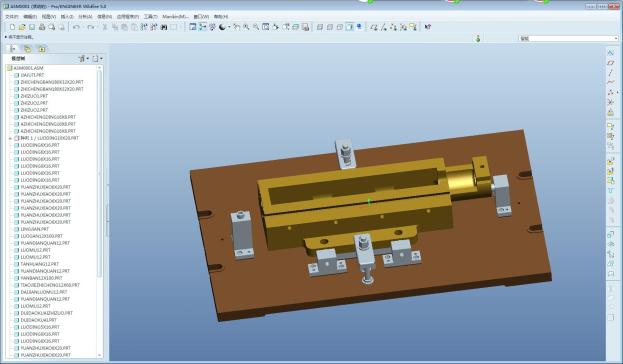Click the zoom in magnifier icon
This screenshot has height=364, width=623.
tap(246, 27)
